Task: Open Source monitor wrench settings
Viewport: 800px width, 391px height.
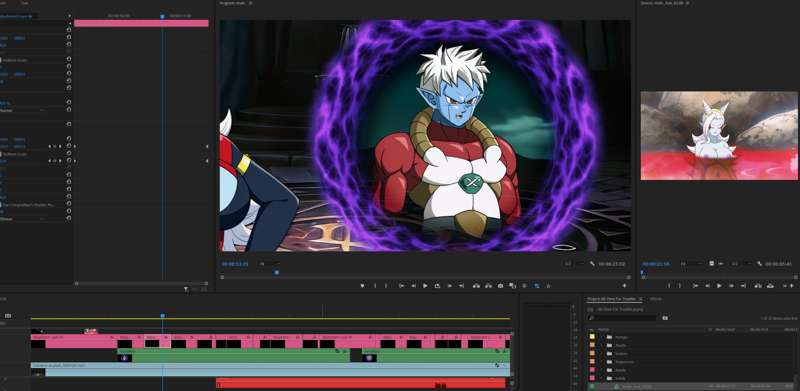Action: click(x=759, y=264)
